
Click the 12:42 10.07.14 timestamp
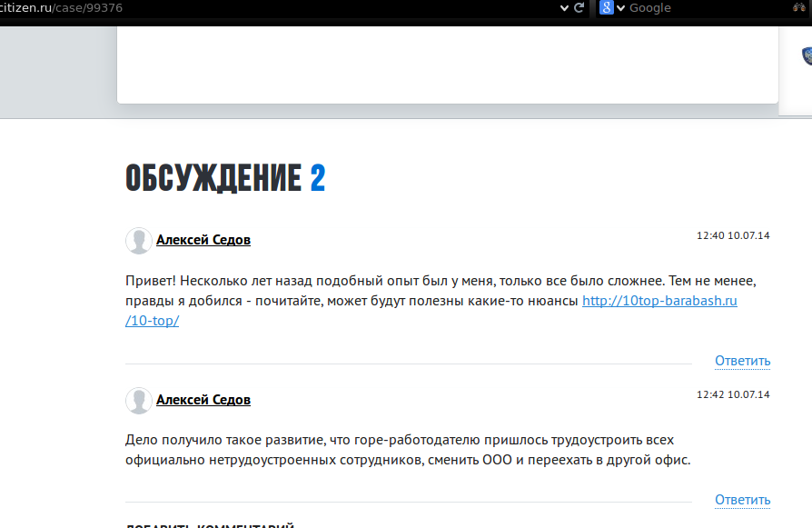click(733, 395)
